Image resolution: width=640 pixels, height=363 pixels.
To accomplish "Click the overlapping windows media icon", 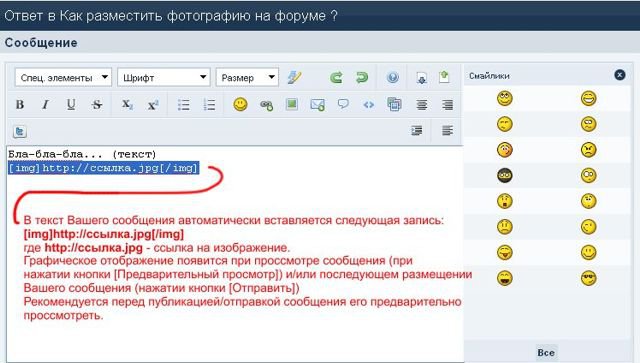I will pos(394,104).
